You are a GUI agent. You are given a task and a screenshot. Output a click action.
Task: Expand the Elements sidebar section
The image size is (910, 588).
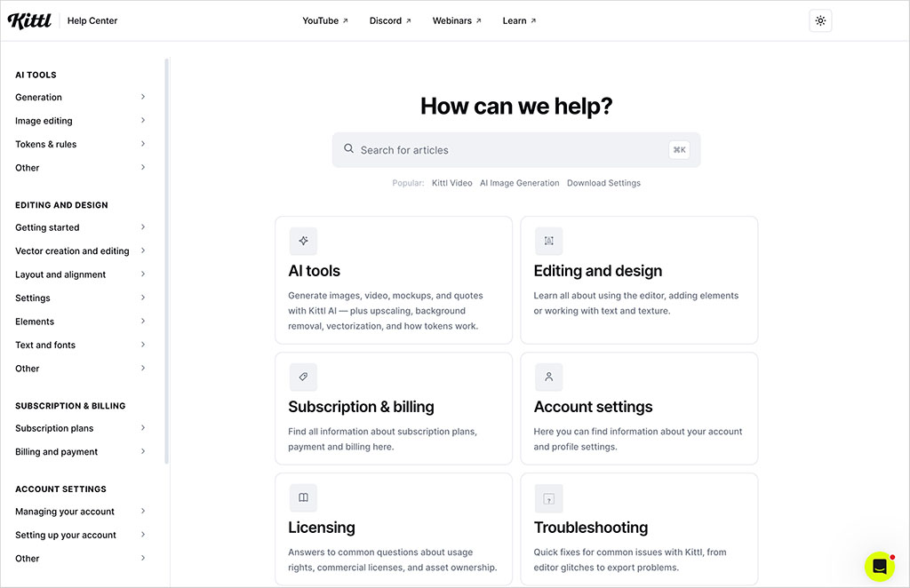(80, 322)
